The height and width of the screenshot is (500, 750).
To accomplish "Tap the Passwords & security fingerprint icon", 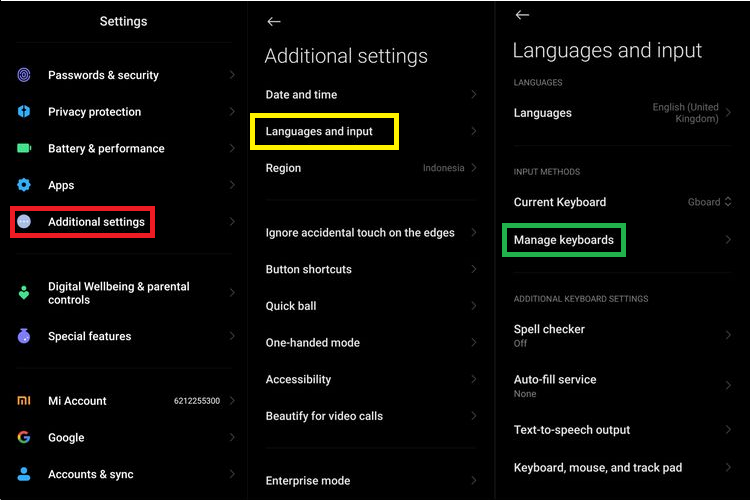I will coord(24,75).
